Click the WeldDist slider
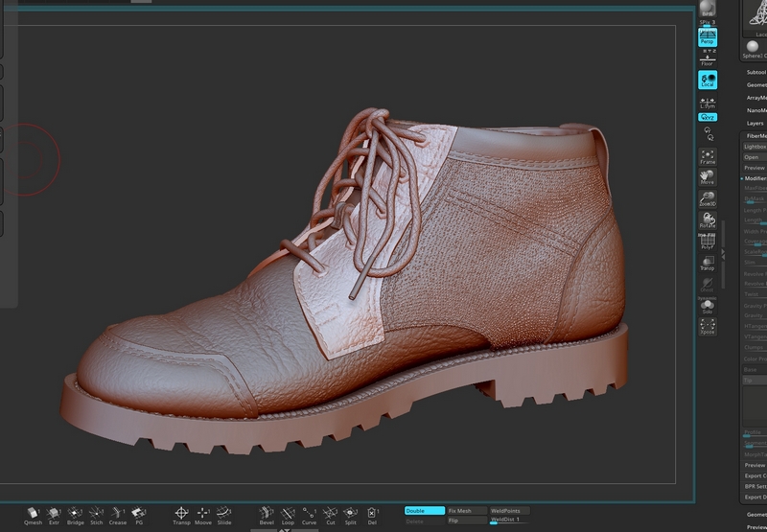767x532 pixels. pyautogui.click(x=508, y=520)
